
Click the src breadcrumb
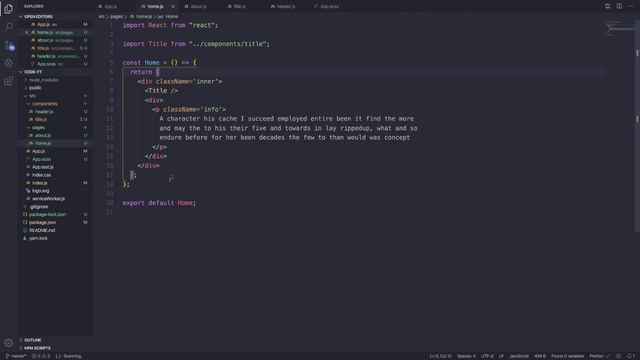101,17
